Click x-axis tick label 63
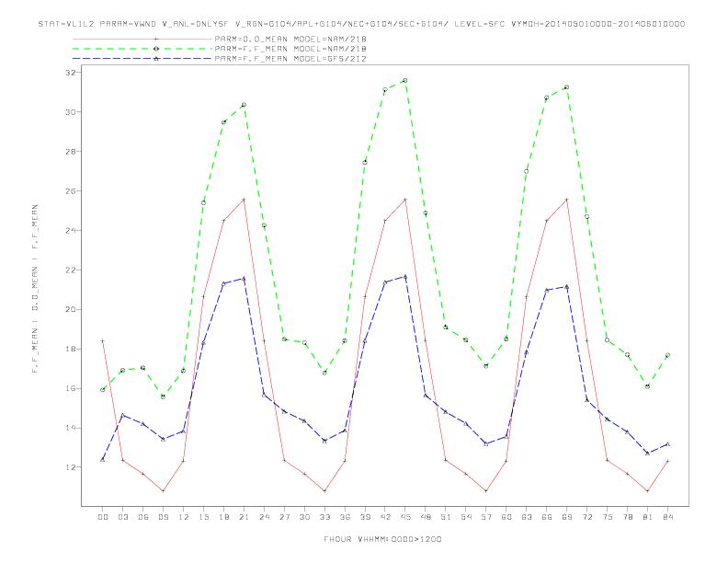728x563 pixels. pos(527,517)
